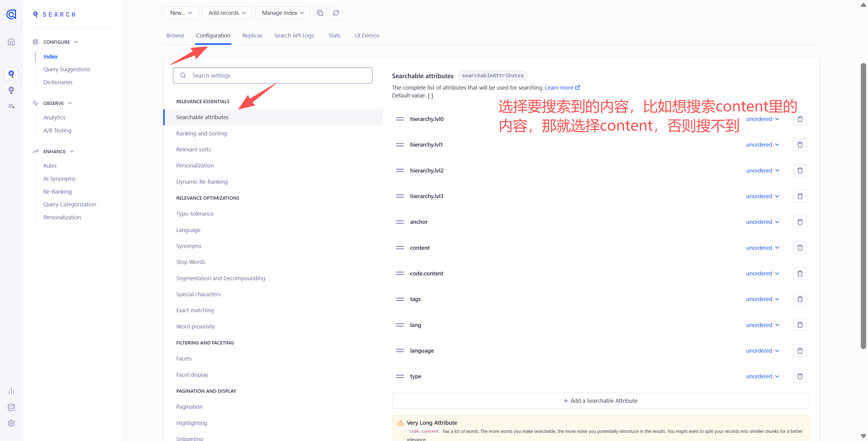This screenshot has width=868, height=441.
Task: Click the Search settings input field
Action: [x=272, y=75]
